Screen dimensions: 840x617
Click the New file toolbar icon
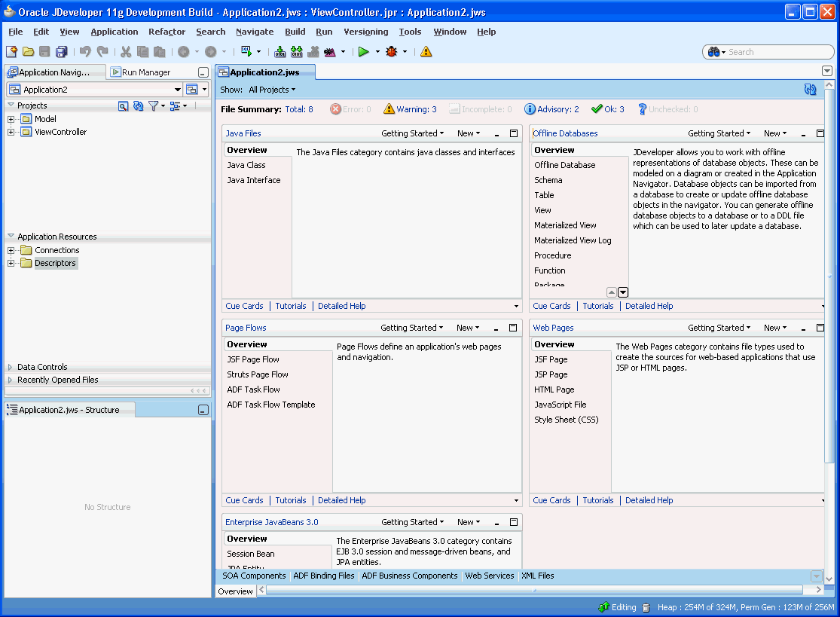12,52
